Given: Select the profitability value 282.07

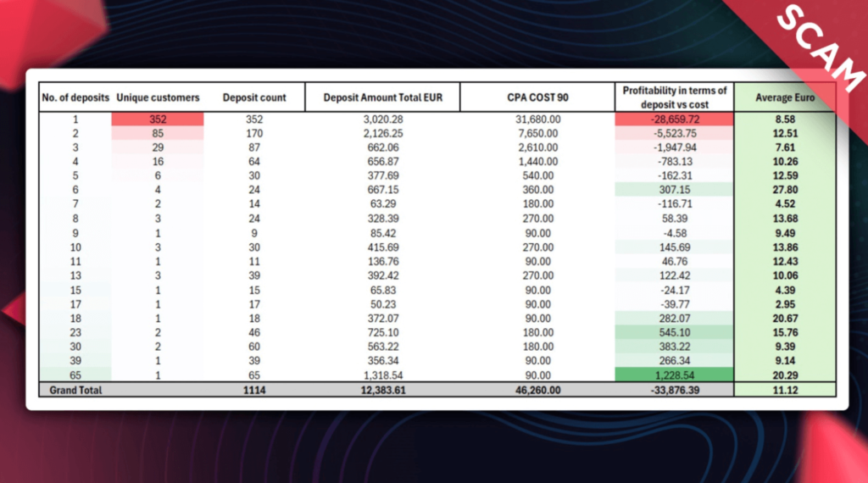Looking at the screenshot, I should click(674, 318).
